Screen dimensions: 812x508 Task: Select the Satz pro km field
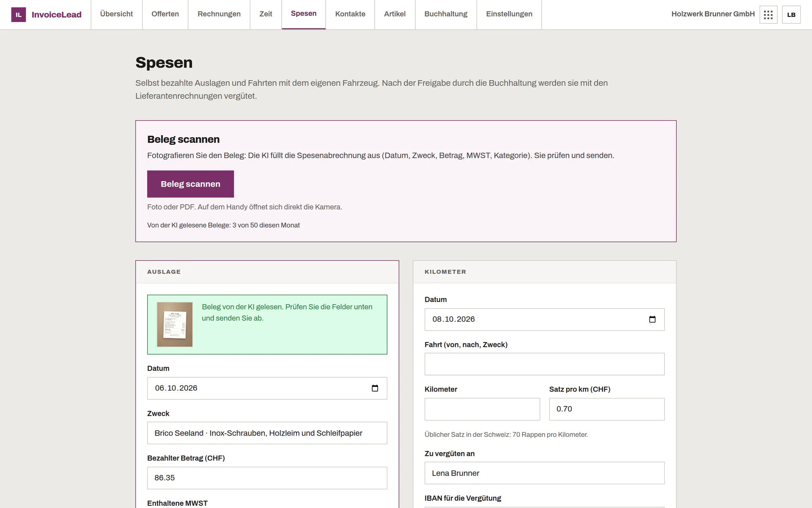pyautogui.click(x=607, y=409)
